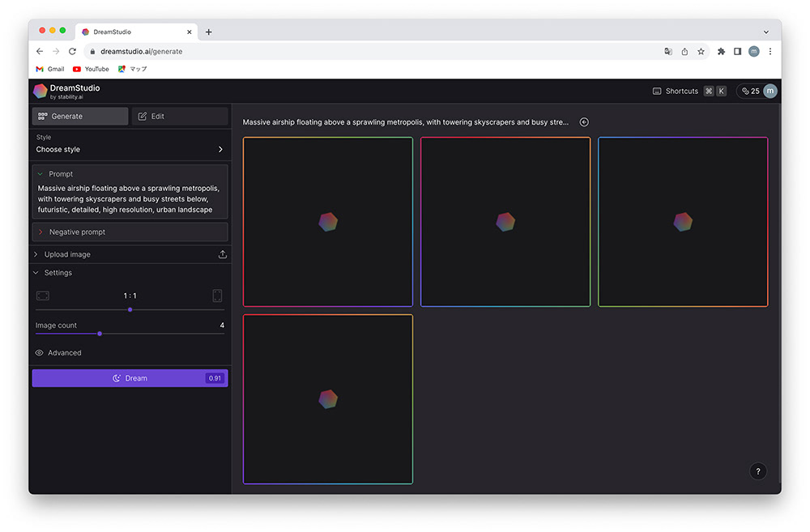Click the credits counter showing 25

(750, 91)
